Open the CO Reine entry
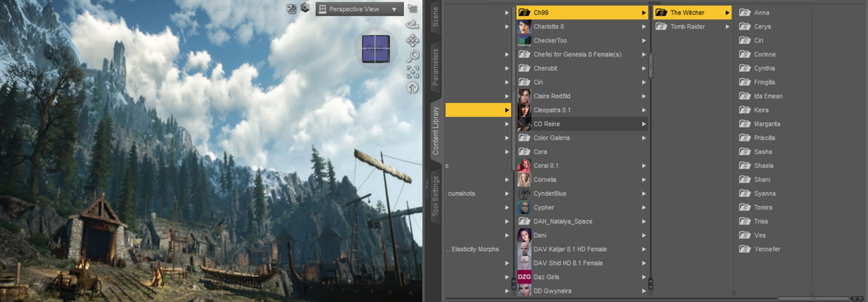Screen dimensions: 868x302 click(x=582, y=124)
